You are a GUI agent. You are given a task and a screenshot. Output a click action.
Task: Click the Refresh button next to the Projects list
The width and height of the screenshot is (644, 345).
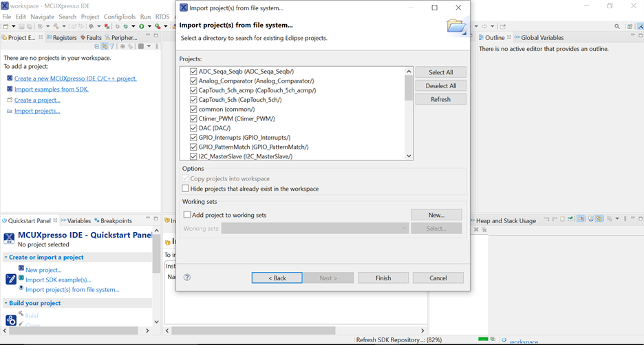click(441, 99)
